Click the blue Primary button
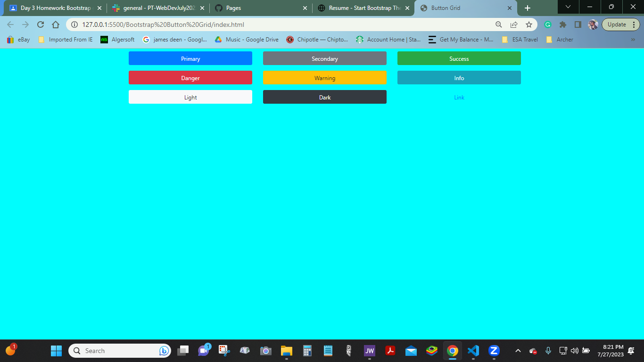 (x=190, y=58)
